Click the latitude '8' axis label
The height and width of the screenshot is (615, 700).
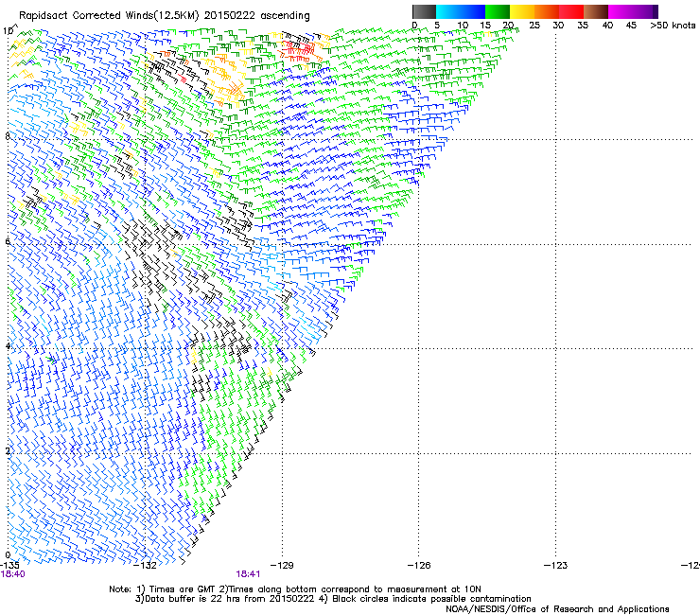pyautogui.click(x=8, y=136)
